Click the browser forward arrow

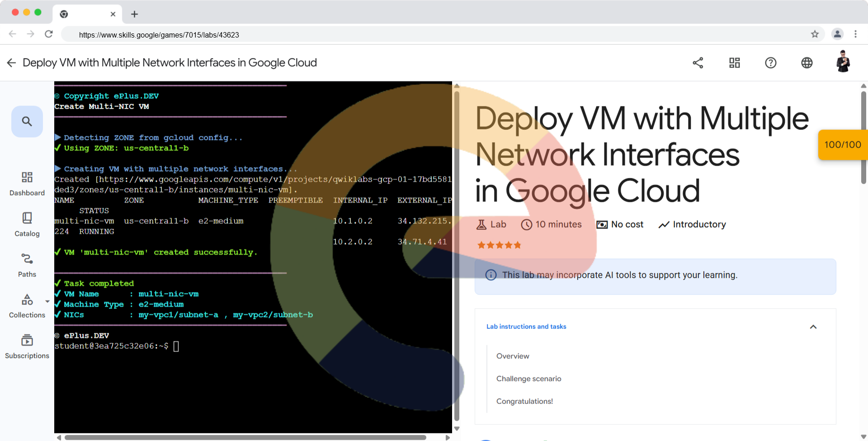click(30, 34)
